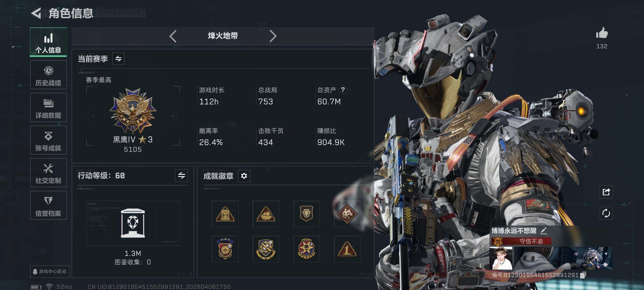Open the 详细数据 tab
Image resolution: width=644 pixels, height=290 pixels.
[x=48, y=107]
